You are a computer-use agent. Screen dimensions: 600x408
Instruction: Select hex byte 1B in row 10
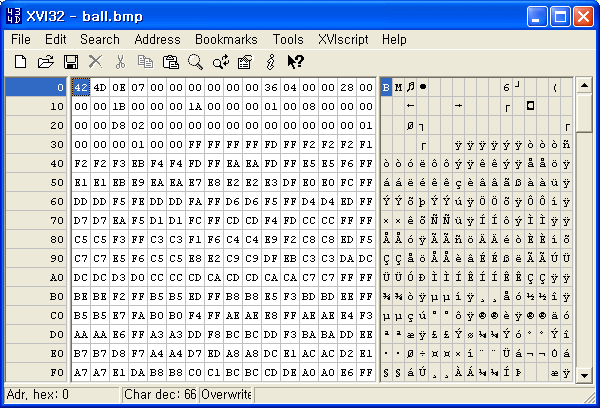pos(119,106)
